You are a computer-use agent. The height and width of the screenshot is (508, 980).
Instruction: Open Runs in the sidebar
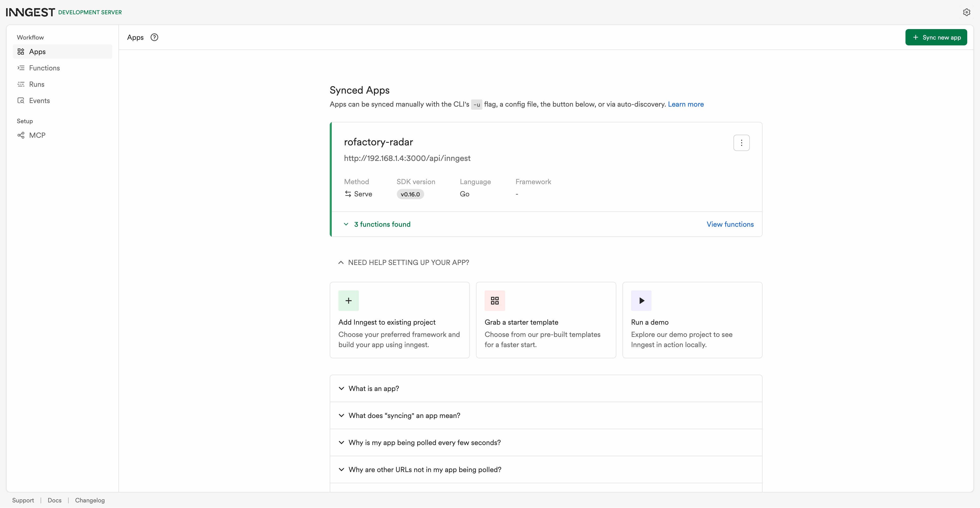[62, 84]
